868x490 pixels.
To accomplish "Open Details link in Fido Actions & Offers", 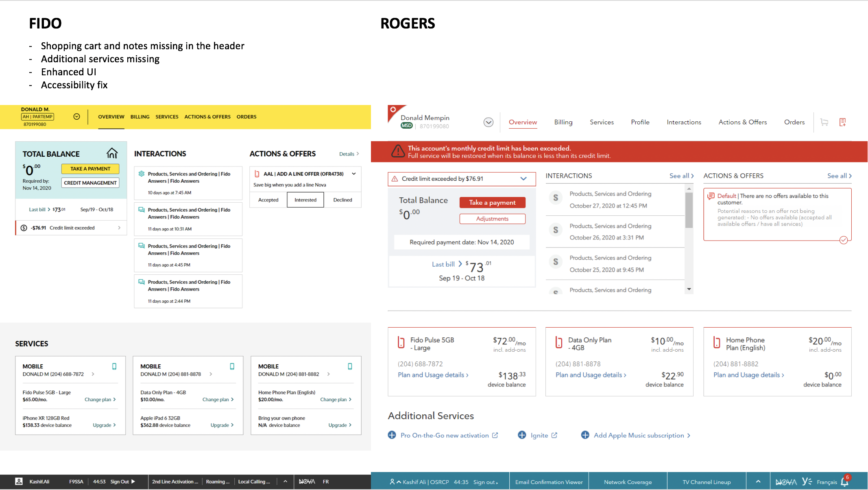I will pyautogui.click(x=349, y=154).
